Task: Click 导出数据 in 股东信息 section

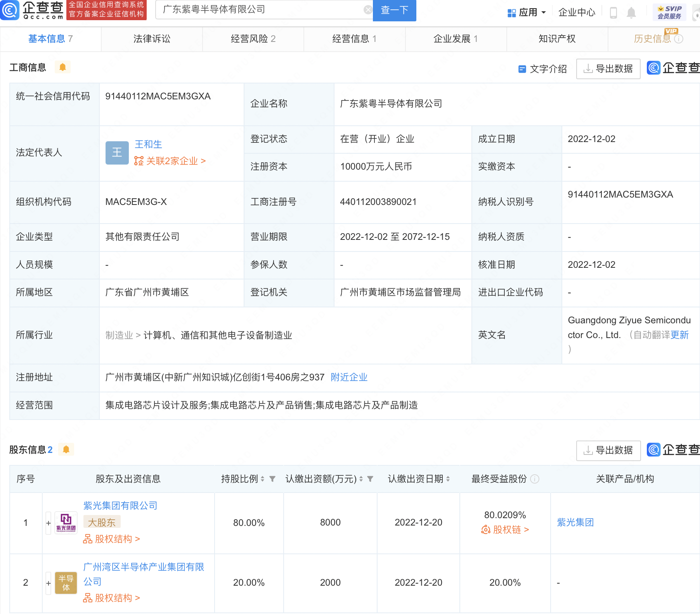Action: tap(608, 451)
